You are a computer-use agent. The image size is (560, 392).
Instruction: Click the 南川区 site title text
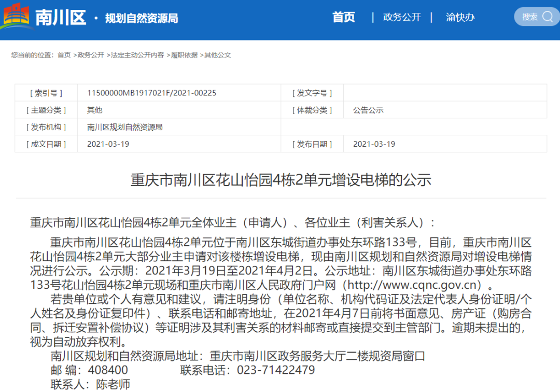point(61,18)
